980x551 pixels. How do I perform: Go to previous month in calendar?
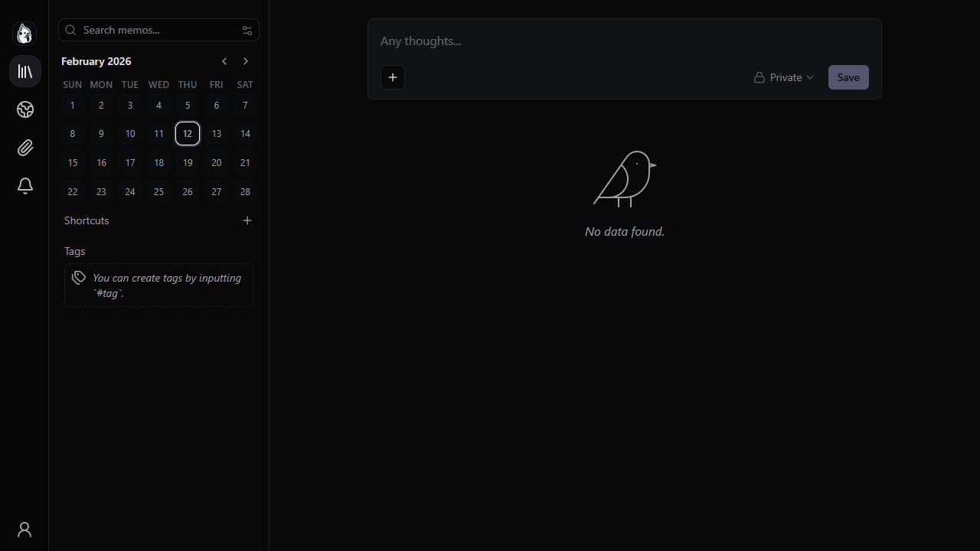pos(224,61)
